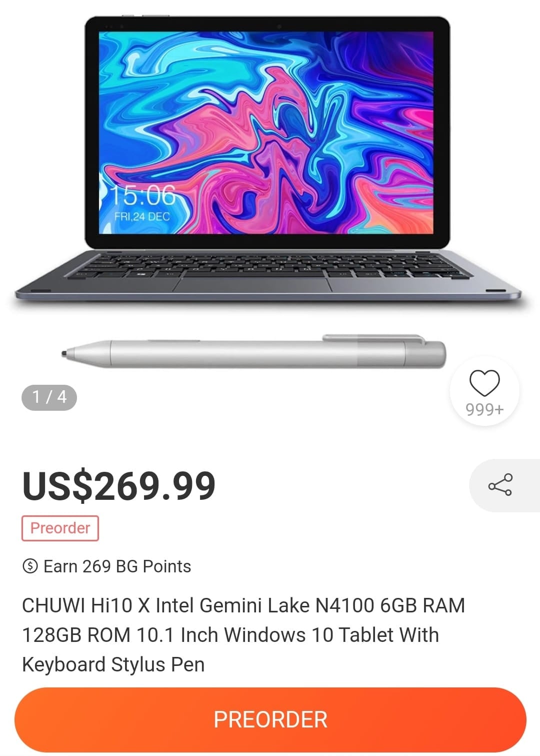The width and height of the screenshot is (540, 756).
Task: Tap the US$269.99 price
Action: 119,485
